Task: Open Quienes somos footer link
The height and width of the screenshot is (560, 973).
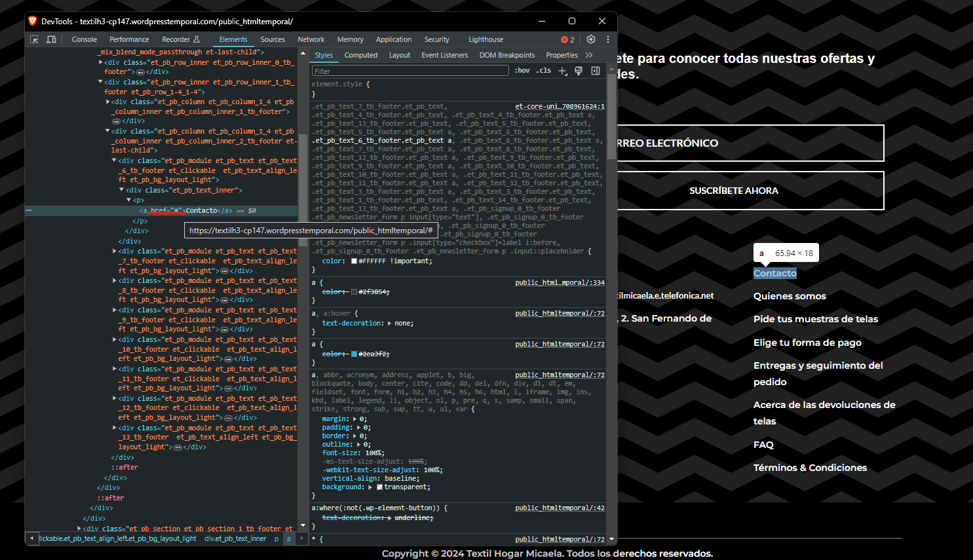Action: 790,296
